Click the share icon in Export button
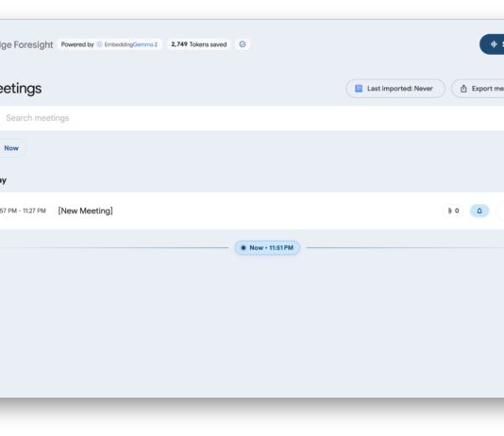The image size is (504, 436). (x=463, y=89)
